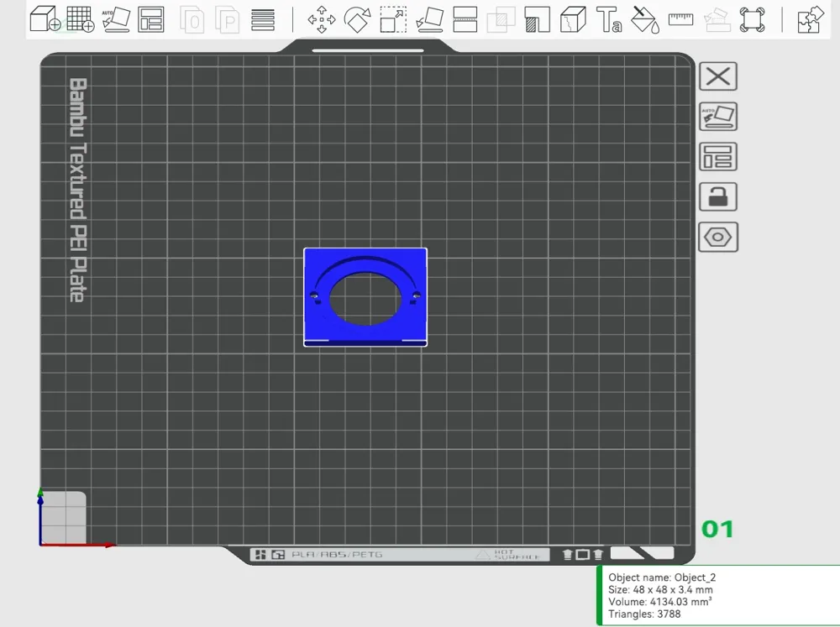Image resolution: width=840 pixels, height=627 pixels.
Task: Open the Color painting bucket tool
Action: [x=645, y=19]
